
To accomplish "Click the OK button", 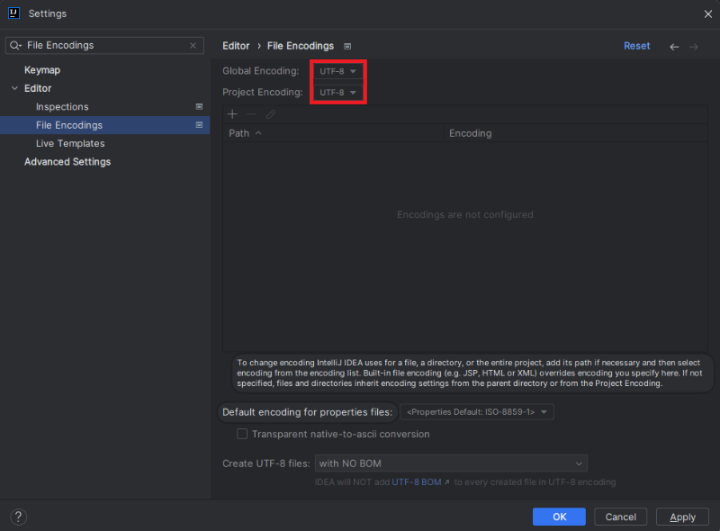I will click(559, 517).
